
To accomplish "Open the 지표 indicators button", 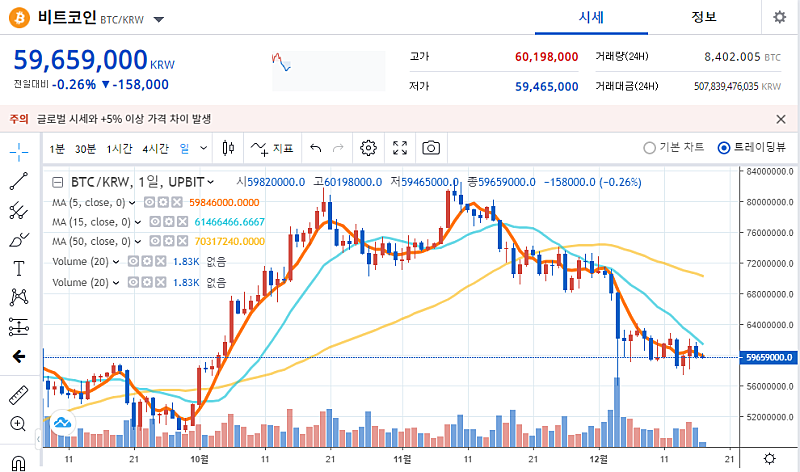I will click(x=272, y=148).
